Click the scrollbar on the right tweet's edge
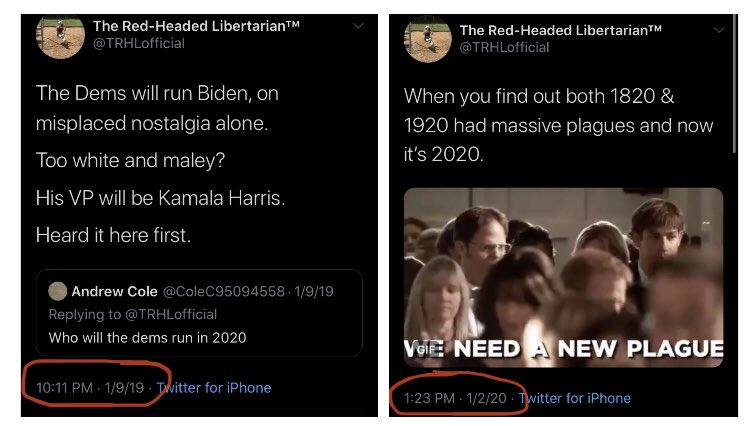750x426 pixels. tap(735, 86)
